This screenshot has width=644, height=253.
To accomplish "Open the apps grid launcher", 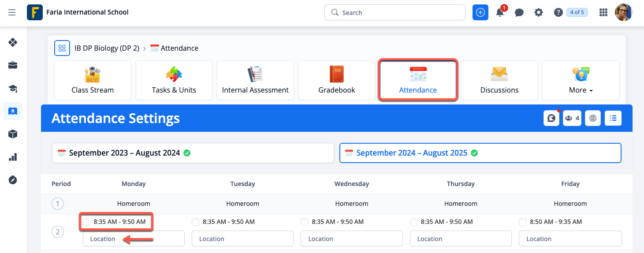I will click(x=603, y=12).
